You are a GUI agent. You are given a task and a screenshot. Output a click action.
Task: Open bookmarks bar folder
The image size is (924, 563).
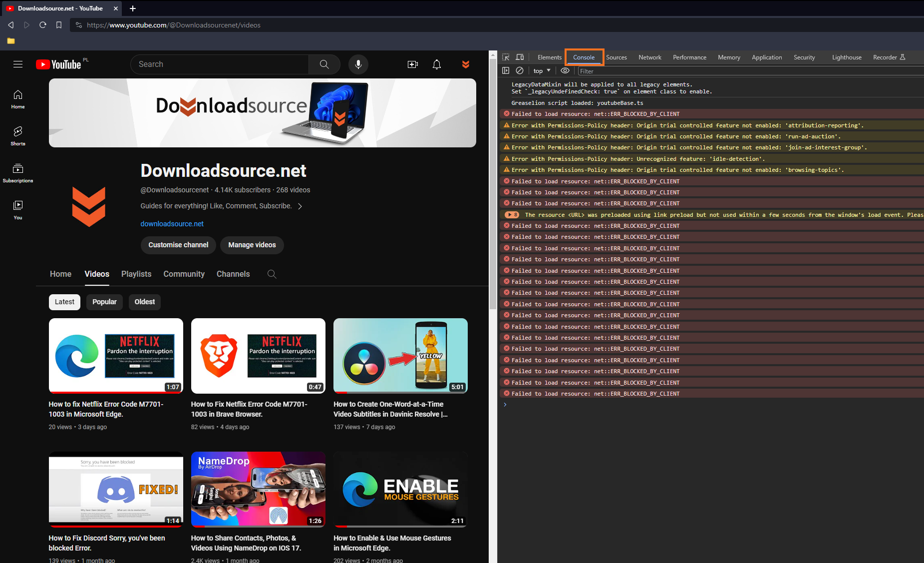[x=11, y=41]
